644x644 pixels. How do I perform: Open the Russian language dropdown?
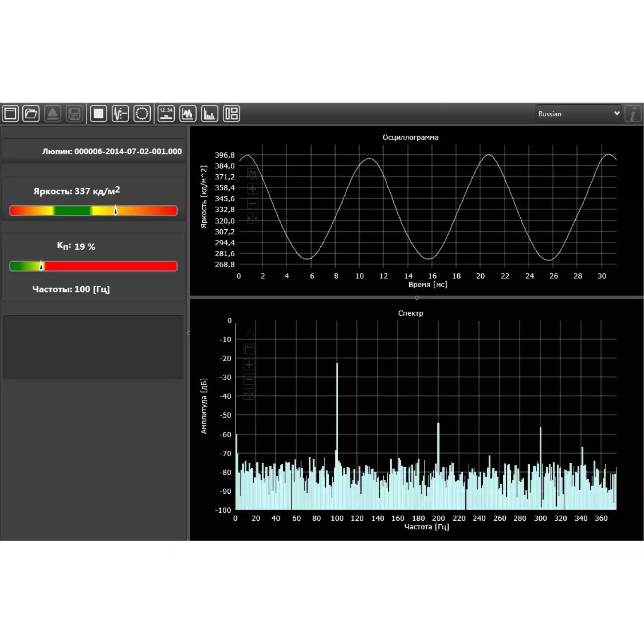pyautogui.click(x=578, y=114)
